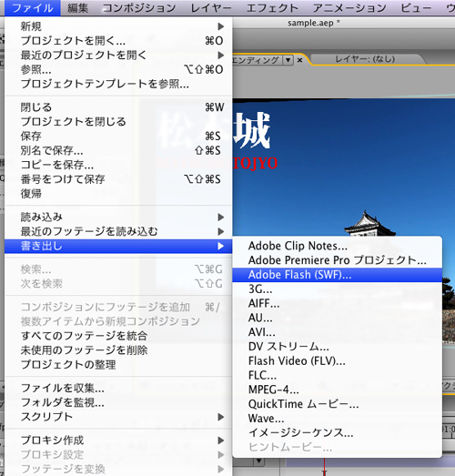Viewport: 455px width, 476px height.
Task: Choose すべてのフッテージを統合
Action: [x=118, y=336]
